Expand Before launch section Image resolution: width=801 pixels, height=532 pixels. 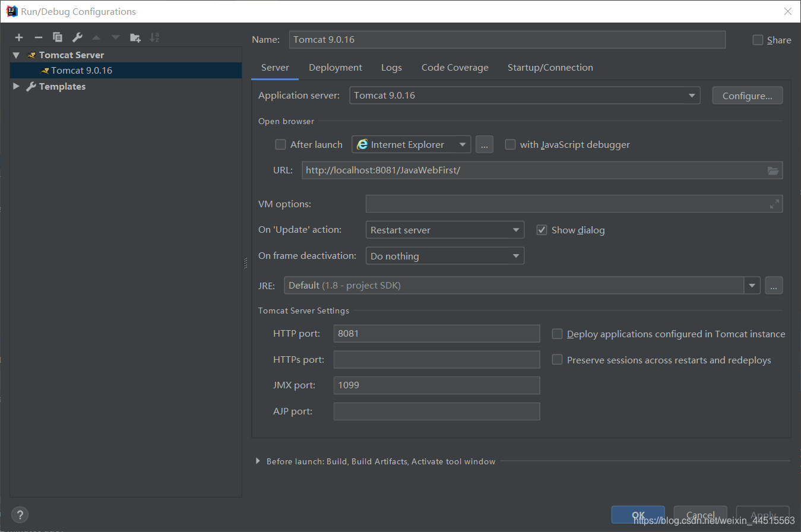tap(258, 461)
